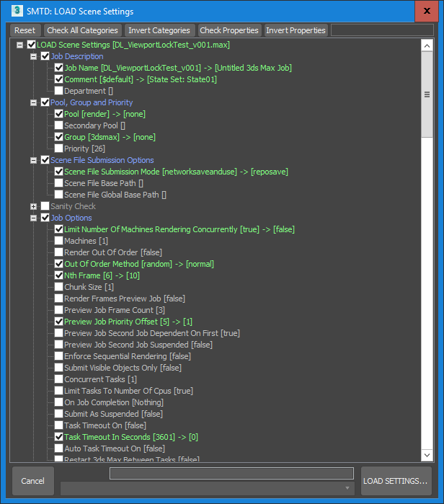
Task: Check On Job Completion [Nothing] checkbox
Action: coord(59,402)
